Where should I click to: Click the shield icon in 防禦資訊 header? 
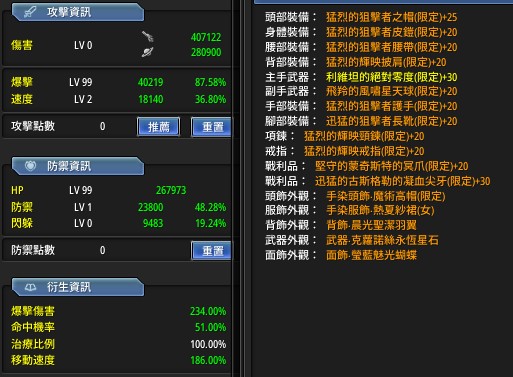click(x=30, y=166)
